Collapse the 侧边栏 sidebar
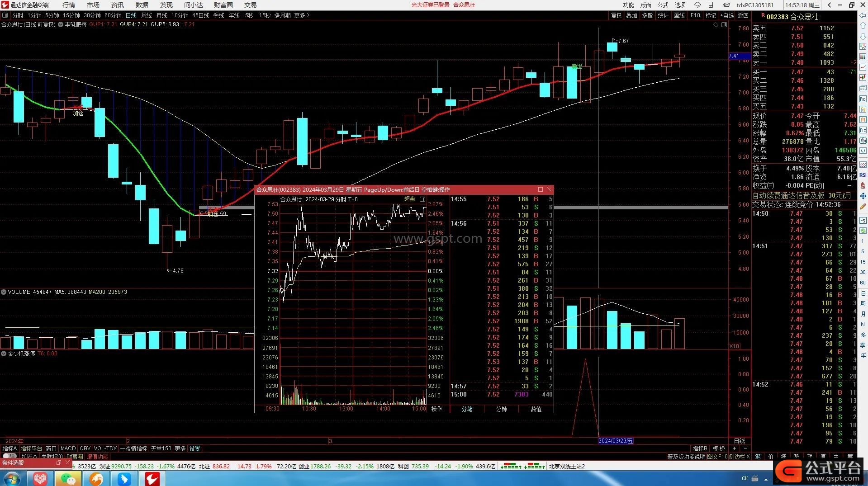 (740, 457)
